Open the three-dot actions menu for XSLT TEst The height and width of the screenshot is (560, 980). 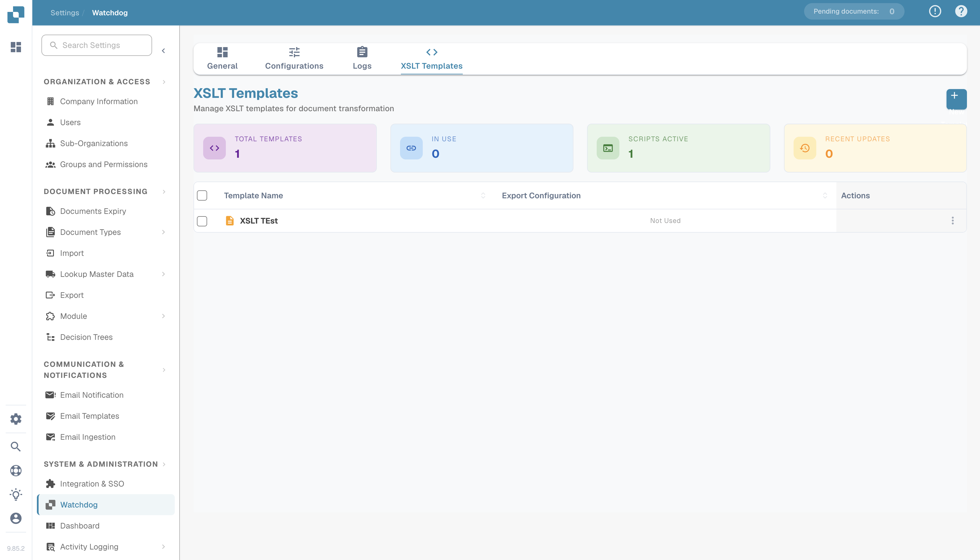(952, 220)
